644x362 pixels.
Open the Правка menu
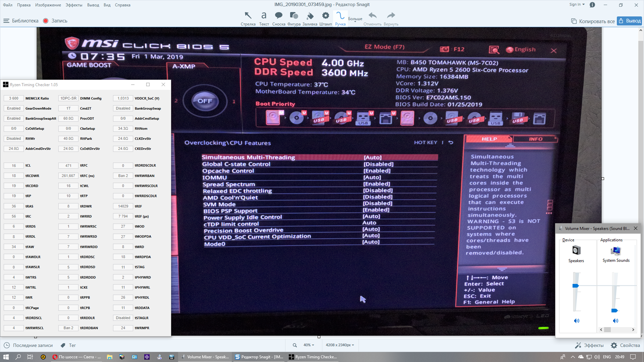[24, 5]
